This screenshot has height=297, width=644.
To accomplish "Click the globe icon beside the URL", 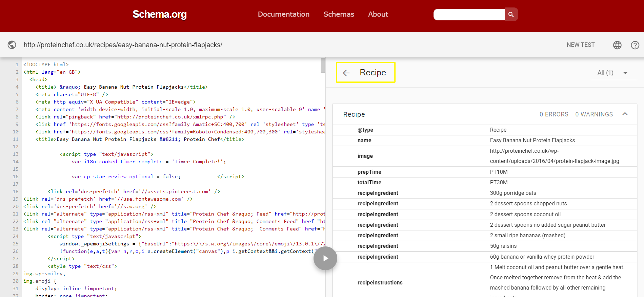I will [x=12, y=45].
